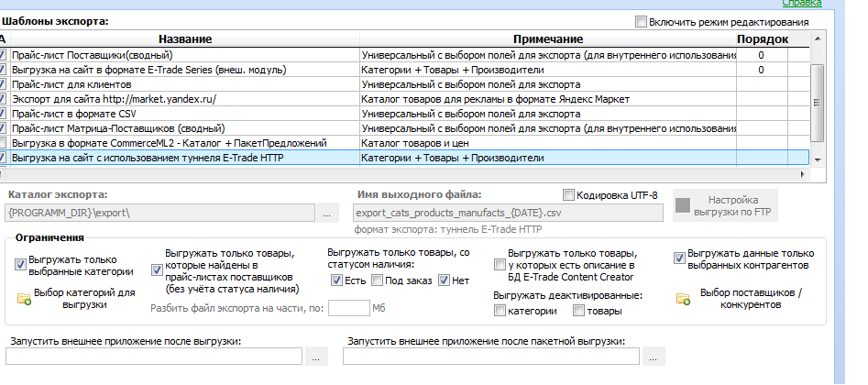Sort templates by 'Название' column header
Viewport: 868px width, 385px height.
pos(185,39)
